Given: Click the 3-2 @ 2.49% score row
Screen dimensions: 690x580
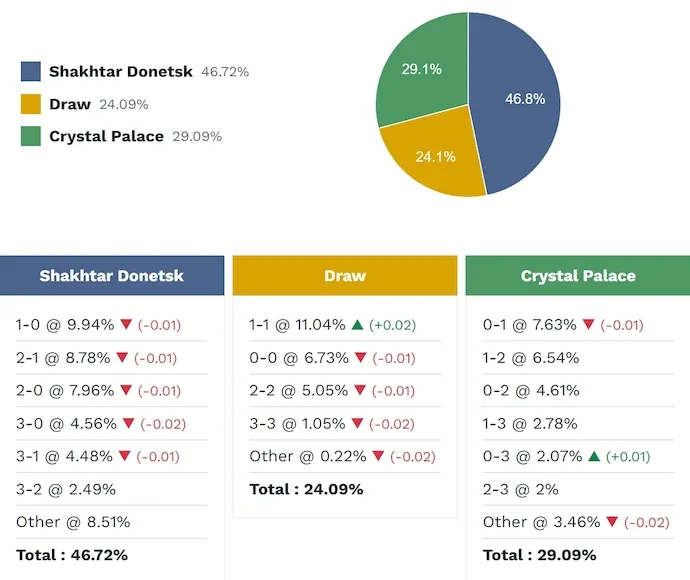Looking at the screenshot, I should [66, 489].
